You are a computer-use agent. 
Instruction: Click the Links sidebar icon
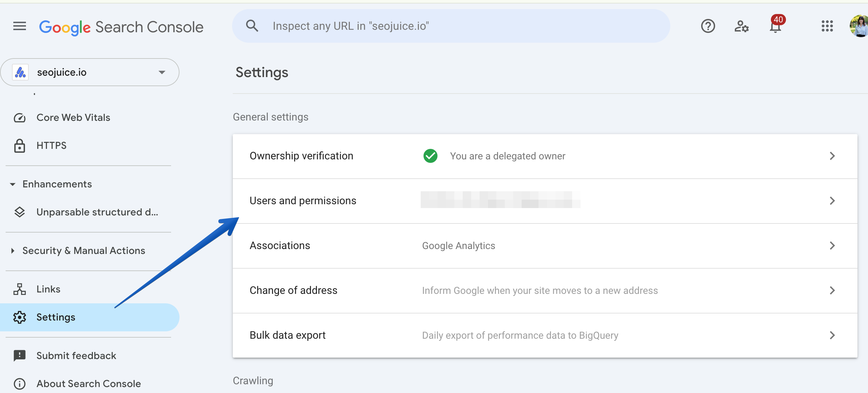click(x=20, y=289)
